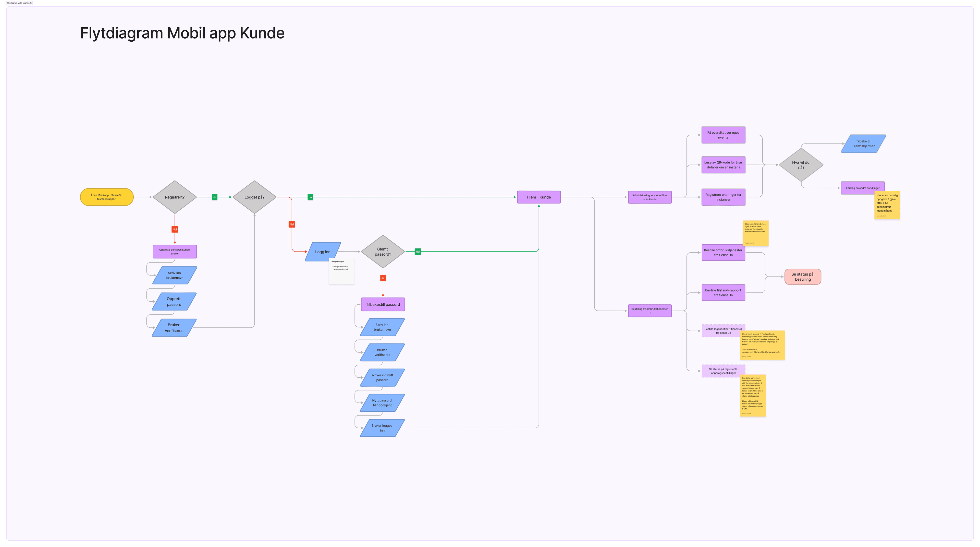The image size is (980, 547).
Task: Select the dashed 'Bestille [egendefinert tjeneste] fra SenseOn' box
Action: (x=723, y=331)
